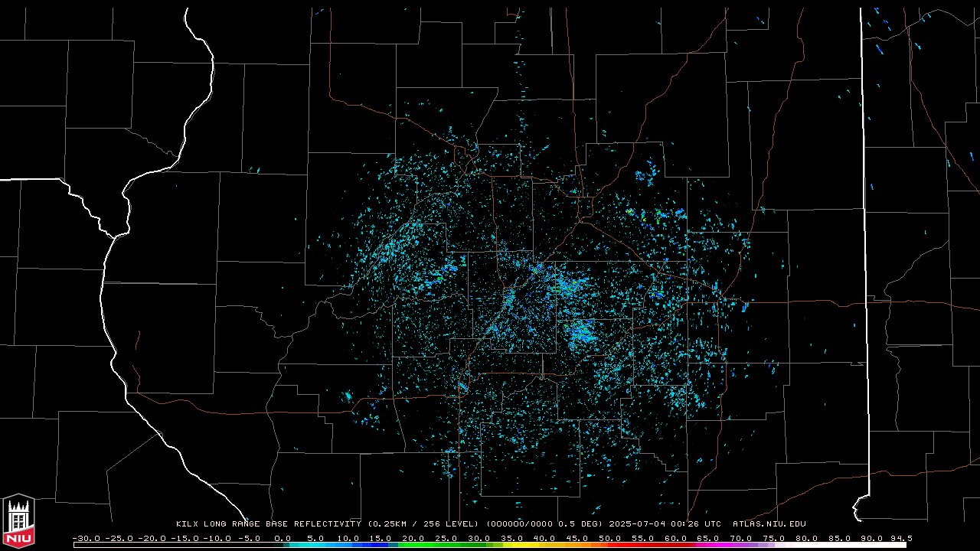
Task: Click the '94.5' scale label
Action: click(x=900, y=539)
